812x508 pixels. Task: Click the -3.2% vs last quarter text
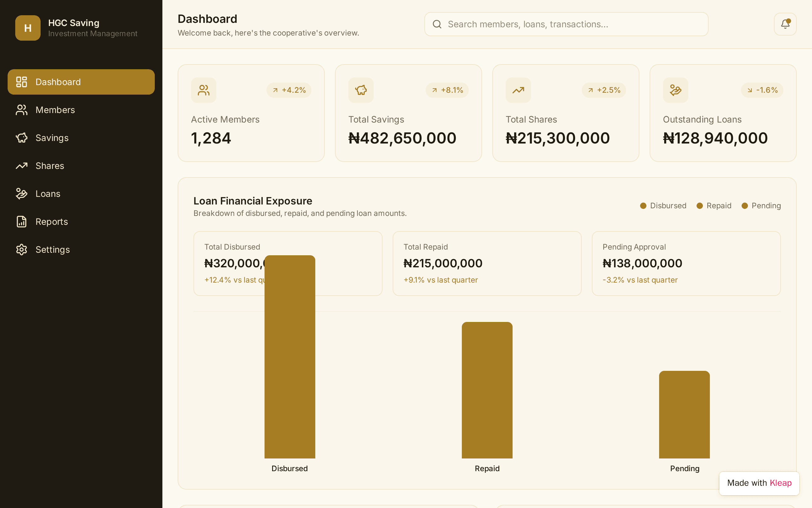tap(640, 280)
